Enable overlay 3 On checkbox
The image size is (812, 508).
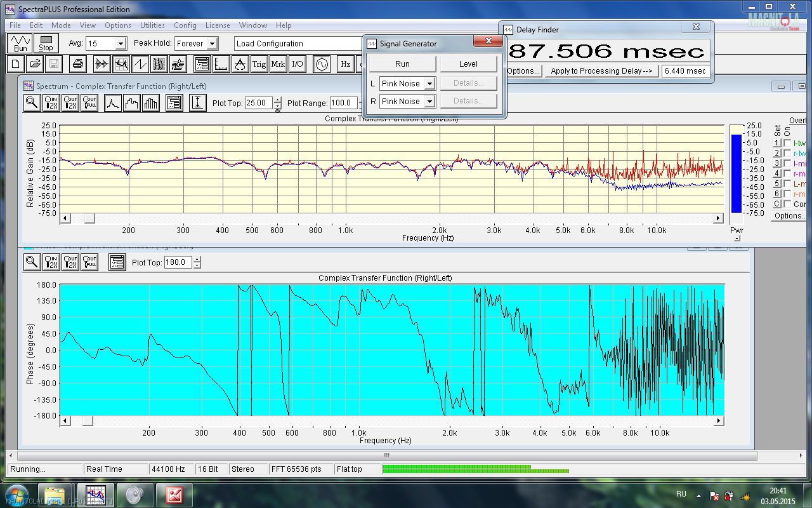coord(787,164)
